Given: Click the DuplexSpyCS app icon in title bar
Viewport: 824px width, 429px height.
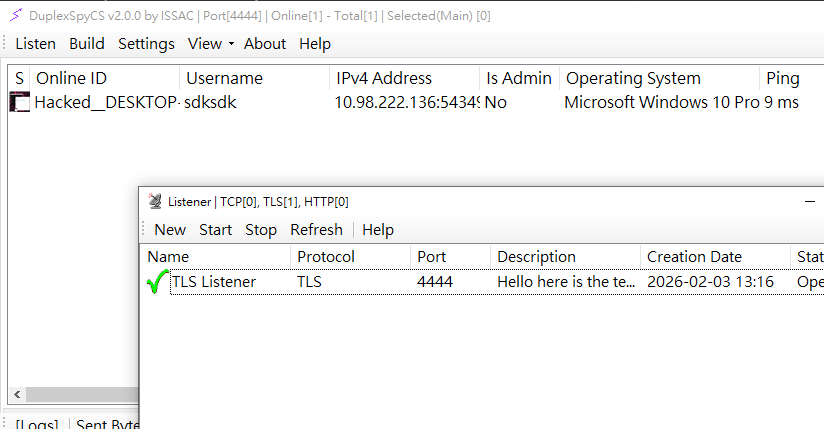Looking at the screenshot, I should coord(16,15).
